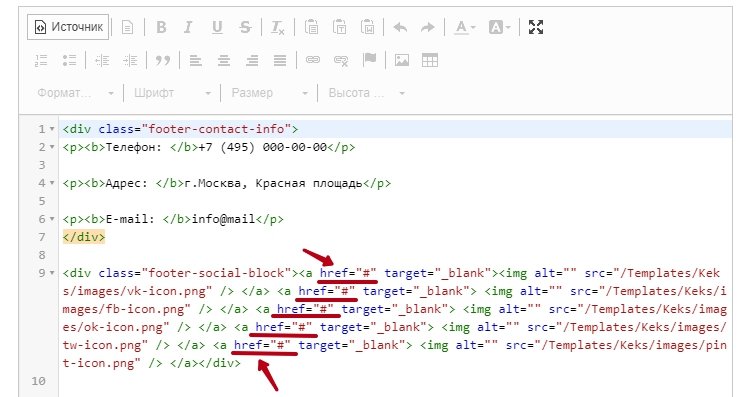This screenshot has width=740, height=397.
Task: Click Paste from Word icon
Action: 368,27
